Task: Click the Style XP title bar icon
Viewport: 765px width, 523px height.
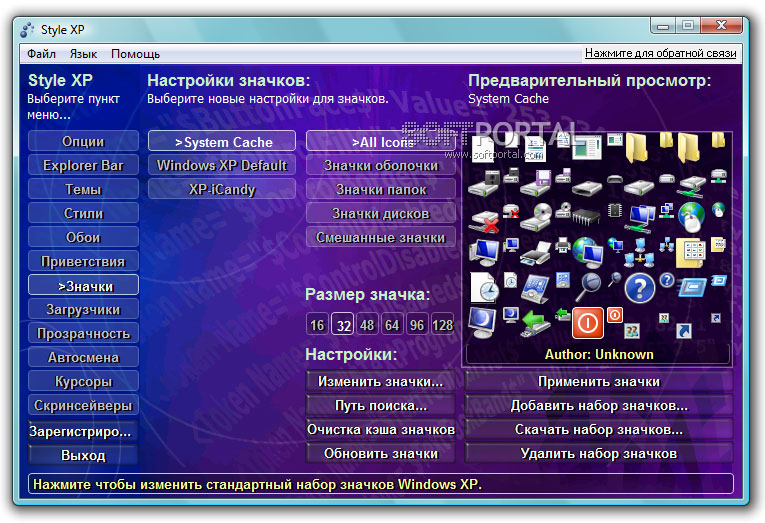Action: [27, 30]
